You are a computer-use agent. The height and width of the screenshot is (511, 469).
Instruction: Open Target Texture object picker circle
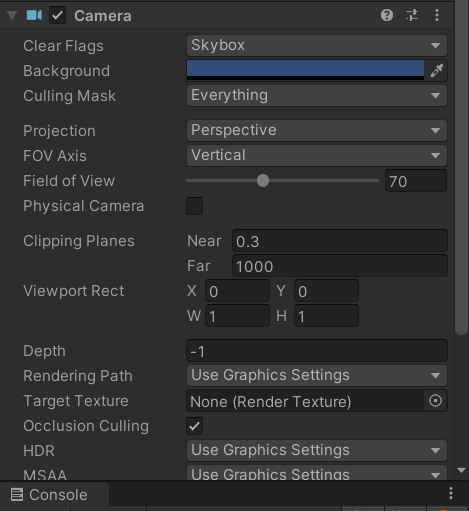pos(435,400)
